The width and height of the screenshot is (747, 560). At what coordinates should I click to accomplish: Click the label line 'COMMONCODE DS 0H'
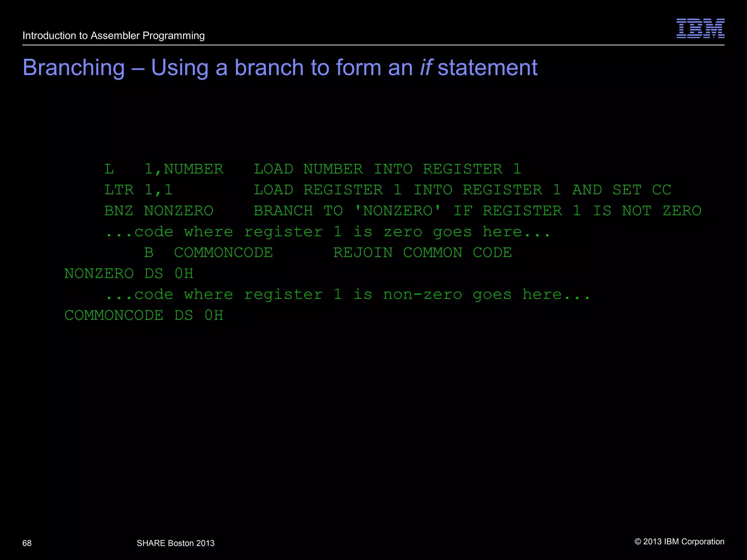[x=144, y=315]
